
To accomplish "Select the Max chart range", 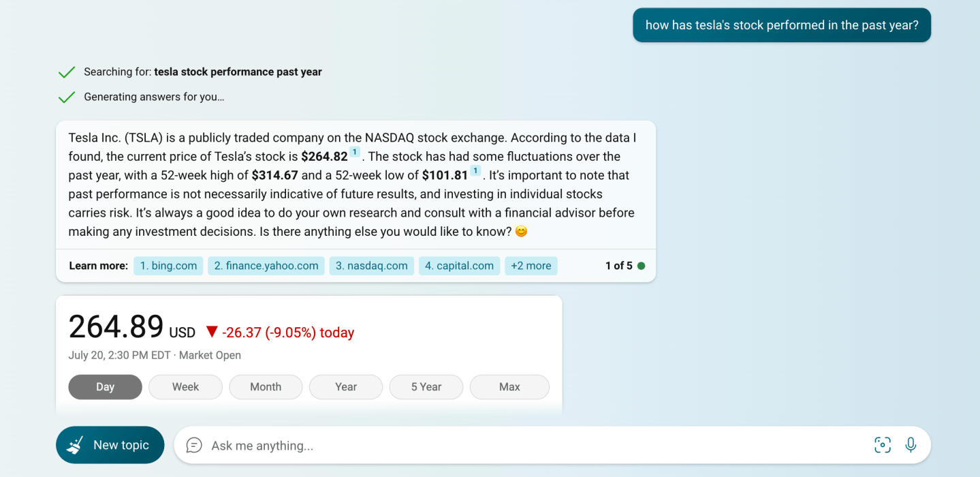I will point(509,387).
